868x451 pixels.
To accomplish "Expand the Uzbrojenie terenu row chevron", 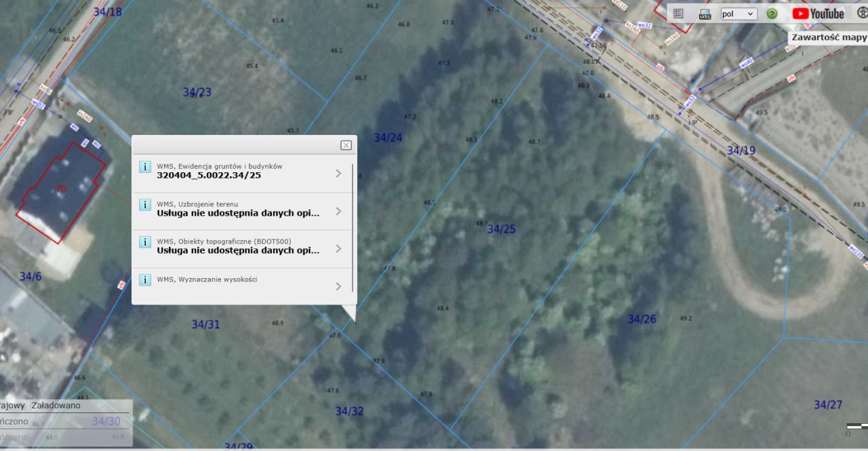I will point(338,211).
